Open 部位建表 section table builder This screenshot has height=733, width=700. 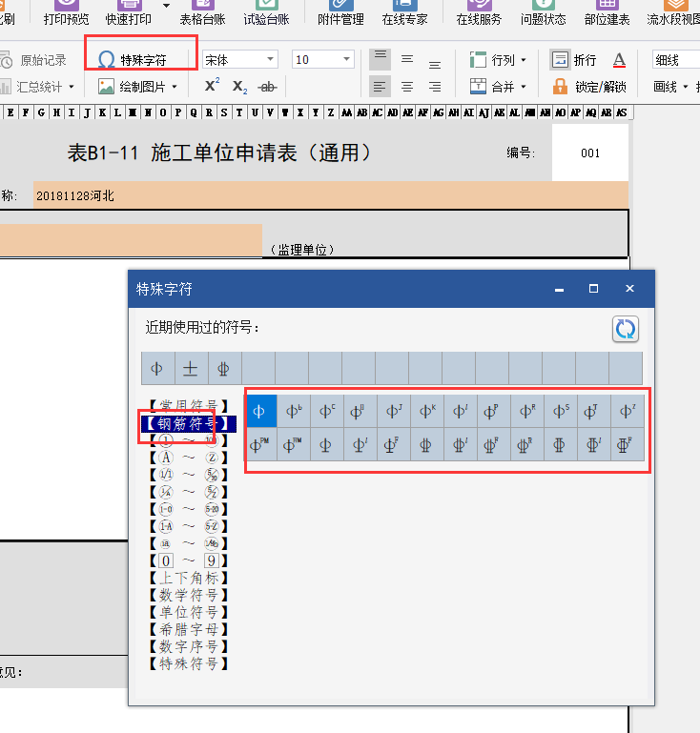pos(607,13)
